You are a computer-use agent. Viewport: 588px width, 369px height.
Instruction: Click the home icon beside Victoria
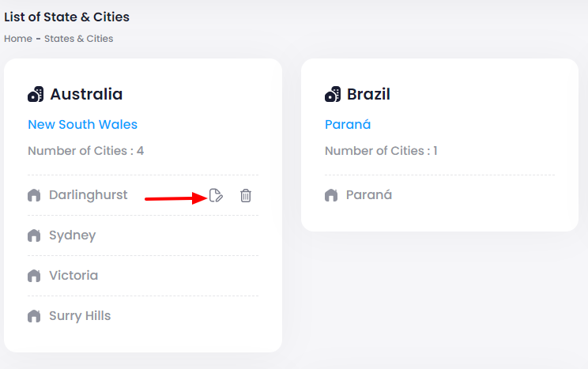click(34, 276)
